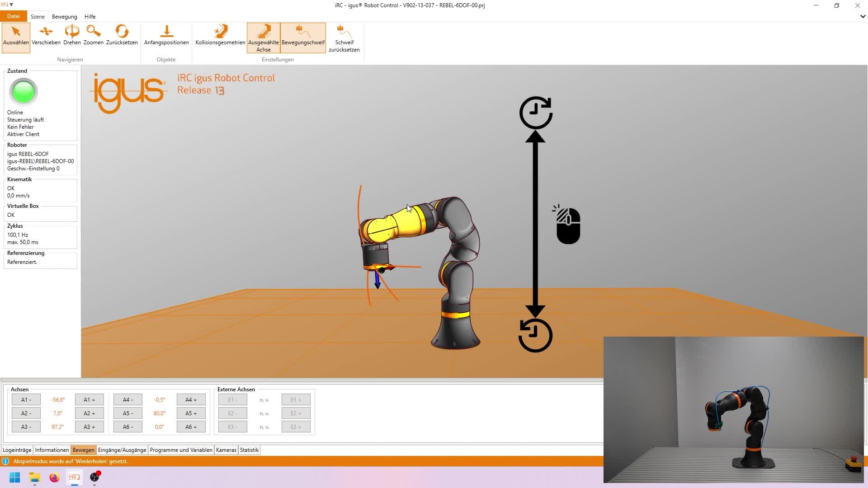Click the disabled E2 + external axis button

296,413
